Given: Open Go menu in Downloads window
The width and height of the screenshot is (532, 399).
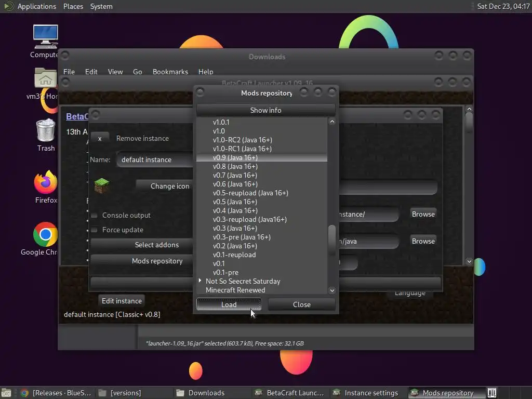Looking at the screenshot, I should 137,72.
